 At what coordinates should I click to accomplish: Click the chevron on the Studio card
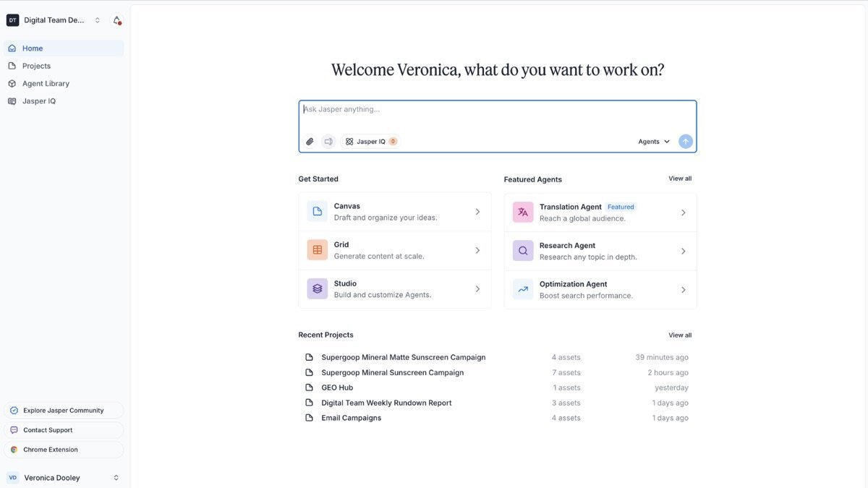click(477, 289)
